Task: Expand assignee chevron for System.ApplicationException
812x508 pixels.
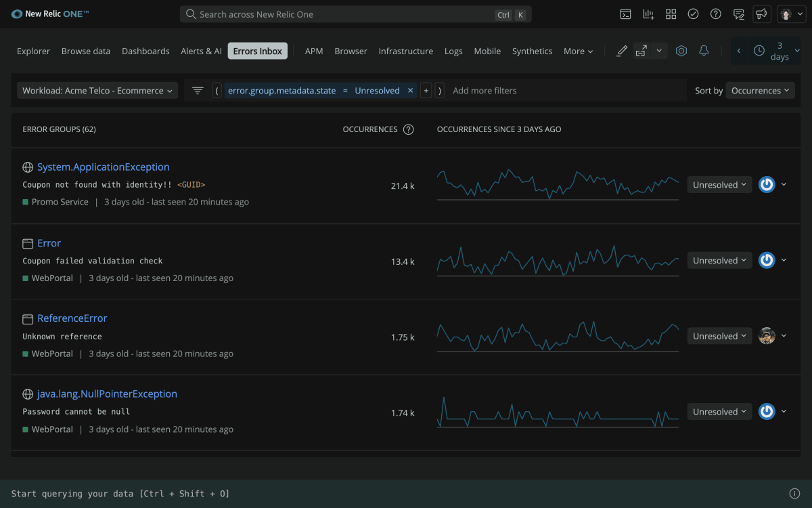Action: [784, 184]
